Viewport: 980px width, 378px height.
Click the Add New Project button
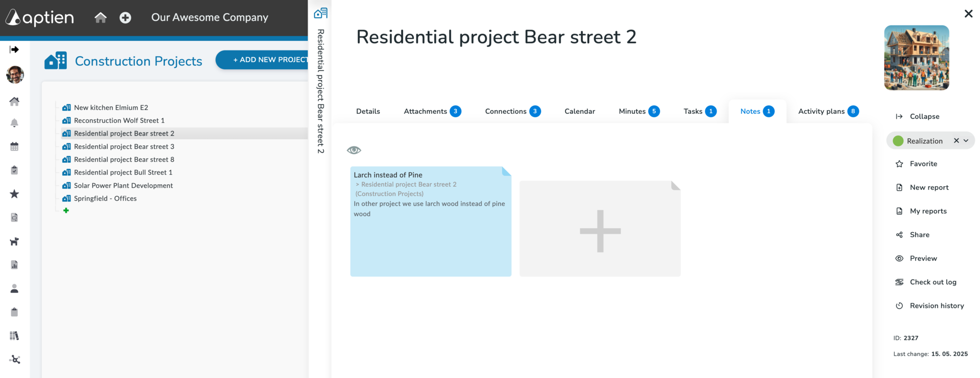pos(262,60)
